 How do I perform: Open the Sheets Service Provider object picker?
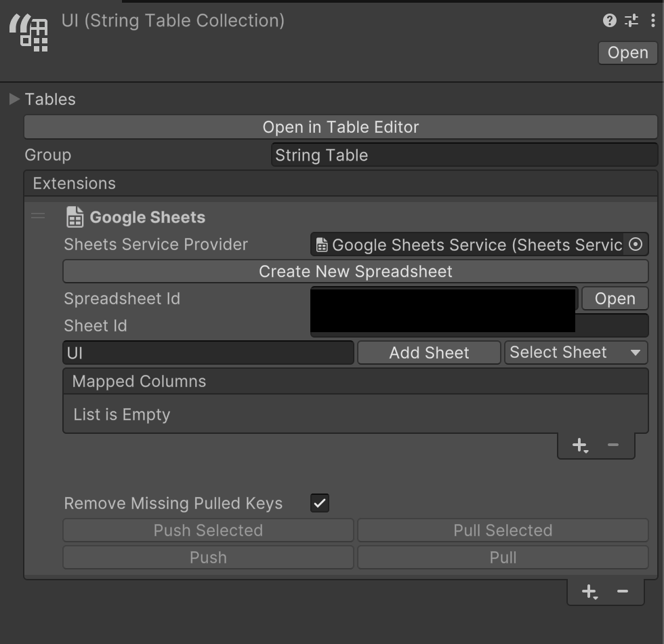point(636,244)
